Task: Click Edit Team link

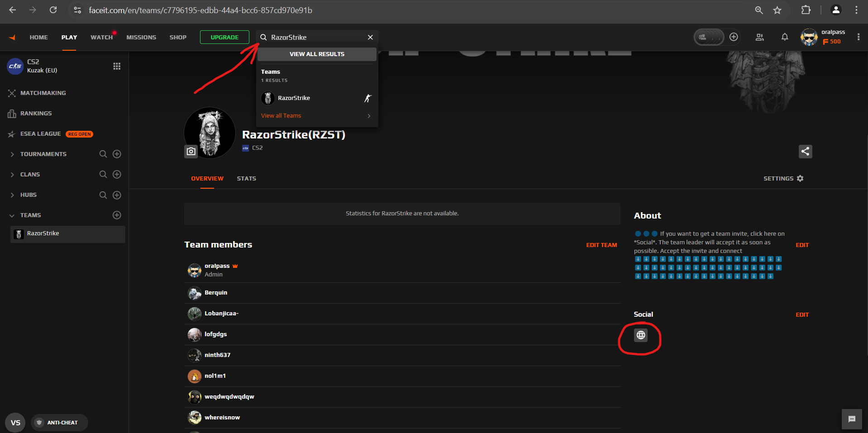Action: [601, 245]
